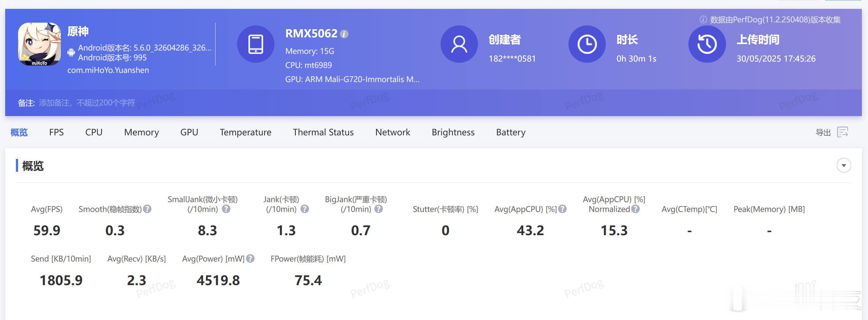
Task: Click the BigJank value 0.7
Action: pos(360,231)
